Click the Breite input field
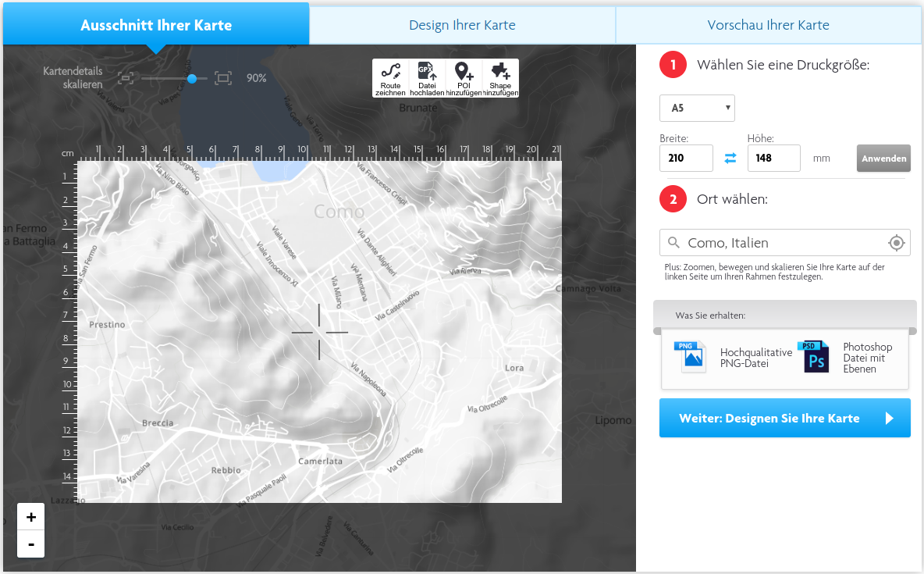The height and width of the screenshot is (574, 924). pos(686,159)
